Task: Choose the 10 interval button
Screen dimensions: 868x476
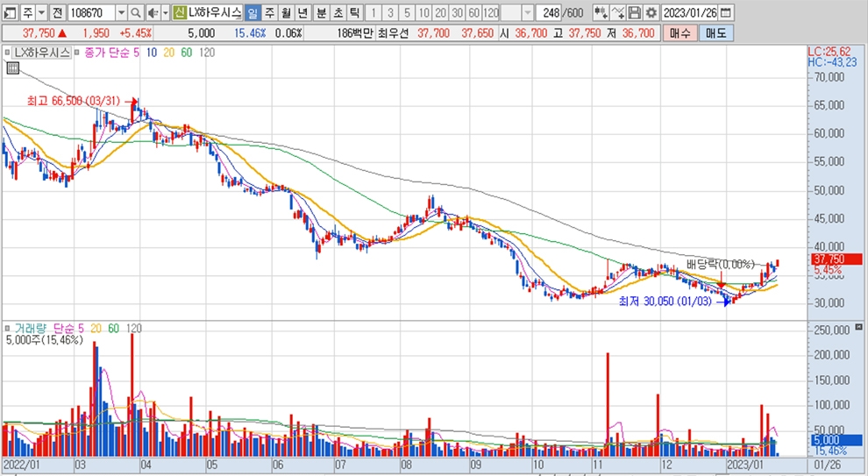Action: point(424,12)
